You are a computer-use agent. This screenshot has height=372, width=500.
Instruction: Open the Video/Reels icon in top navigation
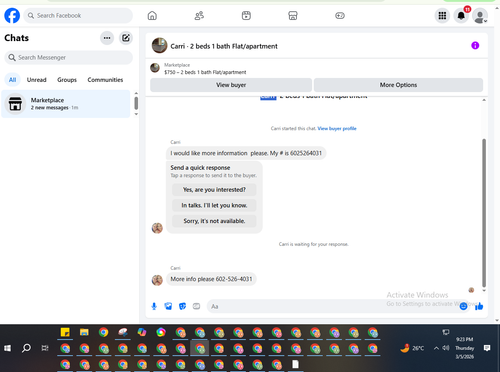246,16
